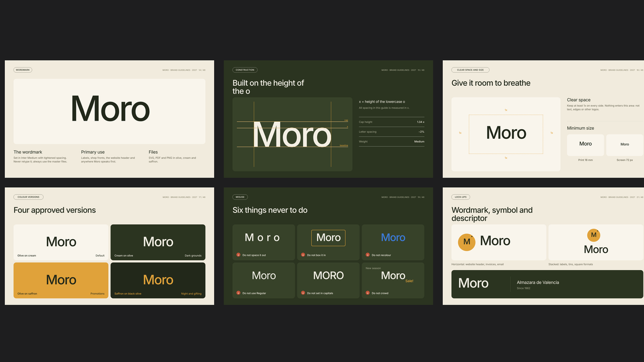This screenshot has width=644, height=362.
Task: Select the WORDMARK section tag
Action: coord(23,70)
